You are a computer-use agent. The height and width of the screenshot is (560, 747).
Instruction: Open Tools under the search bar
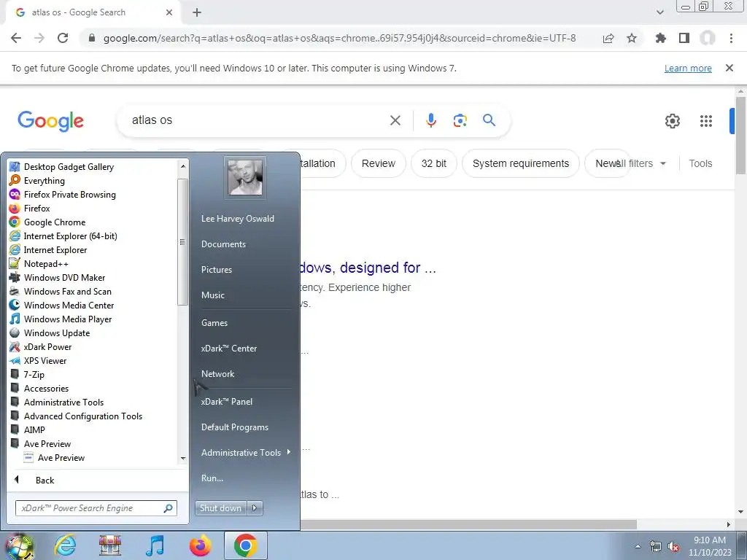[700, 163]
